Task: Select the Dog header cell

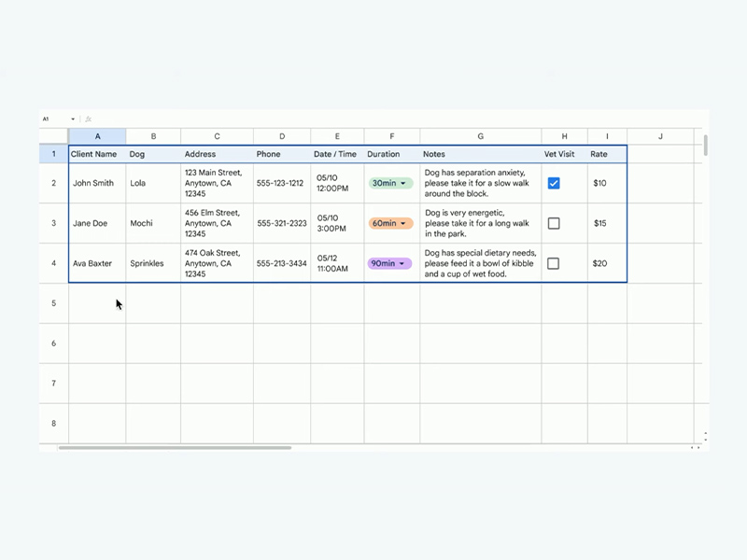Action: tap(153, 154)
